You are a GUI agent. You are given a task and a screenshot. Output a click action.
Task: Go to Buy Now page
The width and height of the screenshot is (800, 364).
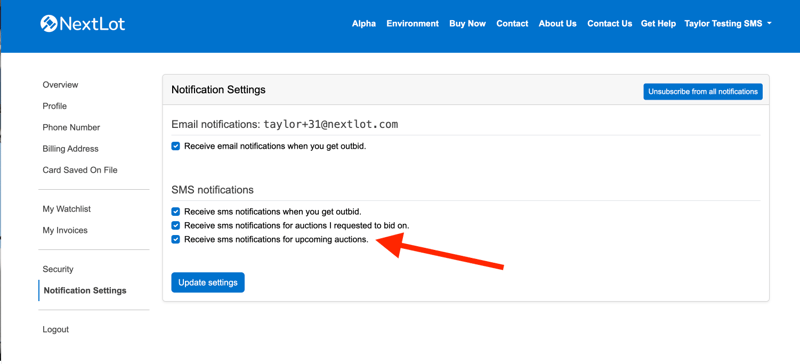coord(467,23)
